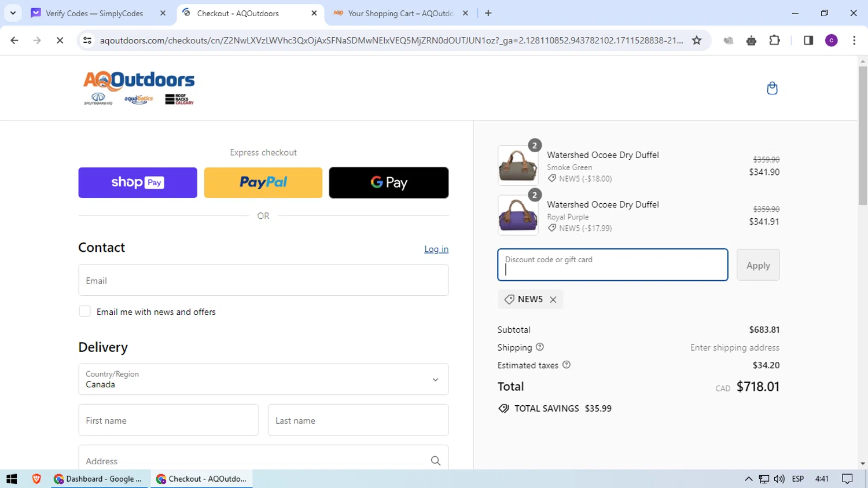The height and width of the screenshot is (488, 868).
Task: Remove the NEW5 discount code
Action: coord(553,299)
